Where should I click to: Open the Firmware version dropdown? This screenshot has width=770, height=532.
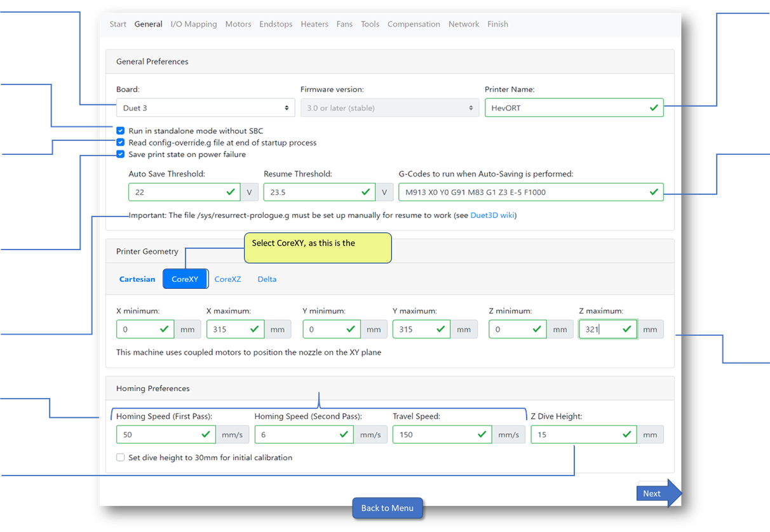[389, 108]
